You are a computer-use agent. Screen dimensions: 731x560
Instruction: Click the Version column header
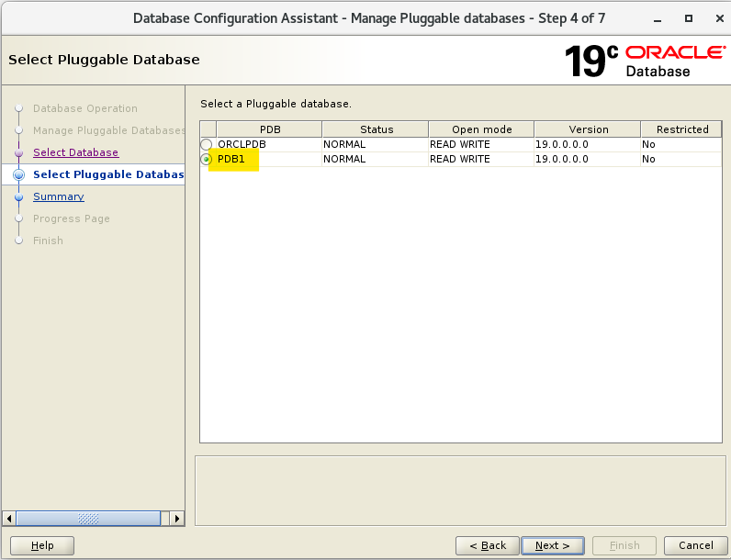coord(588,129)
